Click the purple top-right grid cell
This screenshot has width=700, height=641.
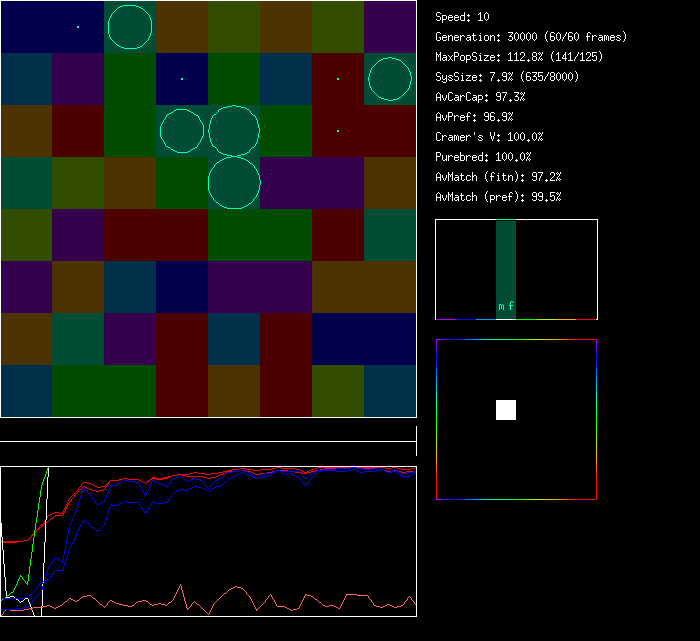click(390, 27)
